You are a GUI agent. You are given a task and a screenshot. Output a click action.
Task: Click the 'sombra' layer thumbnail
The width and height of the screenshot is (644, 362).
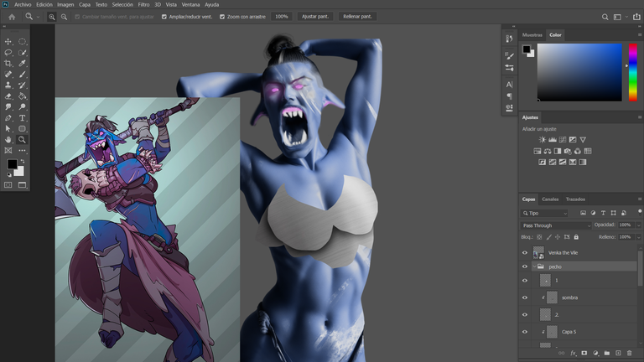pos(552,297)
